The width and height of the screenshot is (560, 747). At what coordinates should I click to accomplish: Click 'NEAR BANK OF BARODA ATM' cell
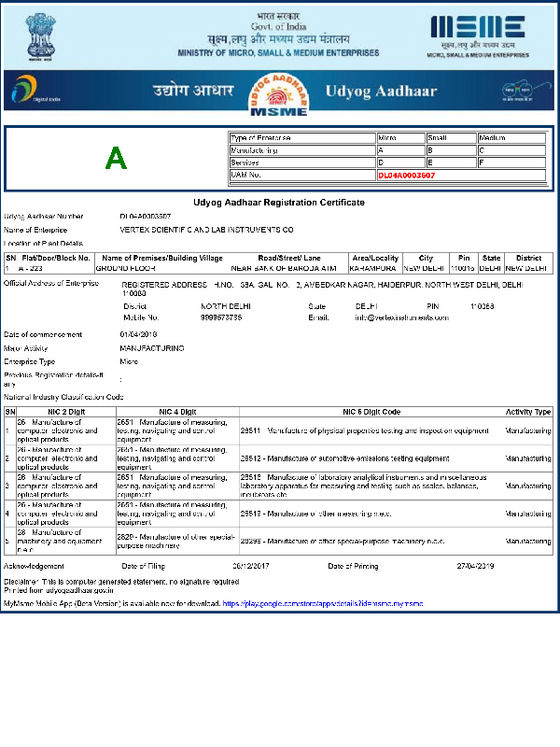[x=284, y=268]
